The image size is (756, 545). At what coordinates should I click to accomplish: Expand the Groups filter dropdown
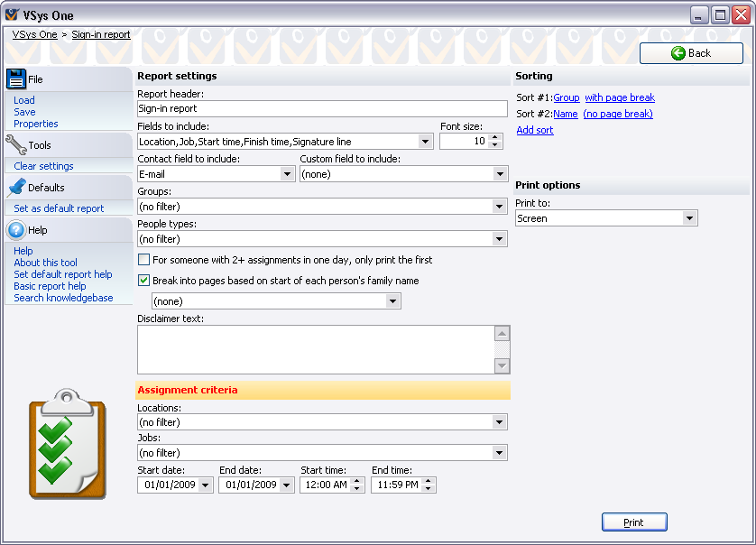coord(499,207)
